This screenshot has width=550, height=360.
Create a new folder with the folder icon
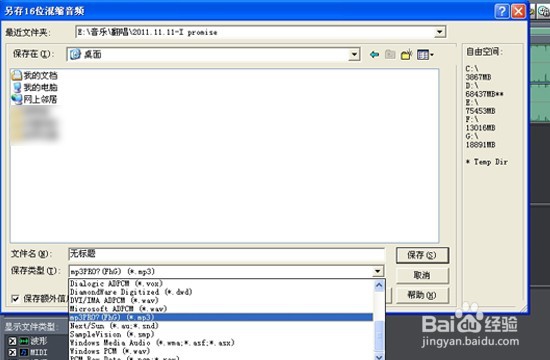[x=406, y=55]
